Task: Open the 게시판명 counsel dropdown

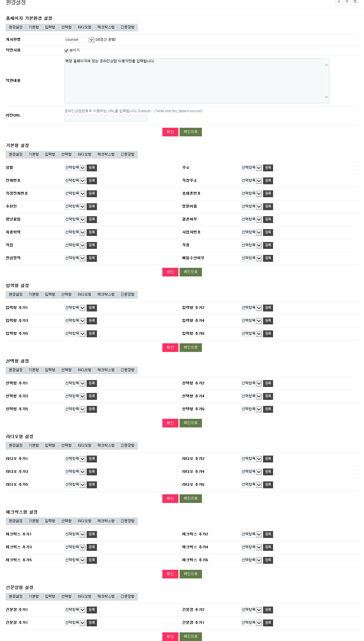Action: pyautogui.click(x=79, y=40)
